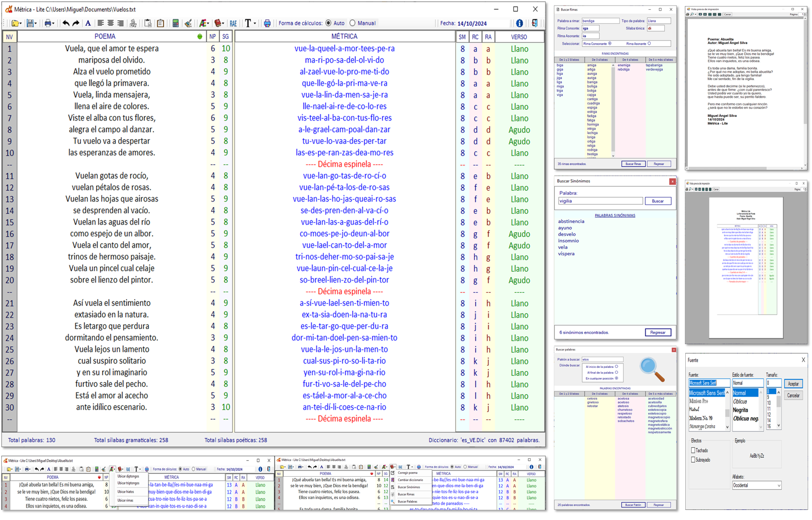
Task: Choose 'Cambiar diccionario' from the book menu
Action: pos(410,480)
